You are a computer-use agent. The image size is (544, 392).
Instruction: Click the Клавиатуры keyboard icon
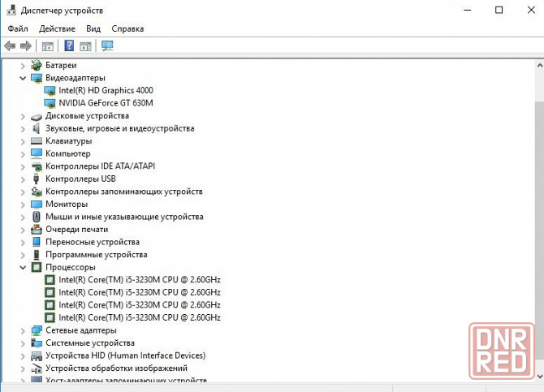(x=37, y=141)
